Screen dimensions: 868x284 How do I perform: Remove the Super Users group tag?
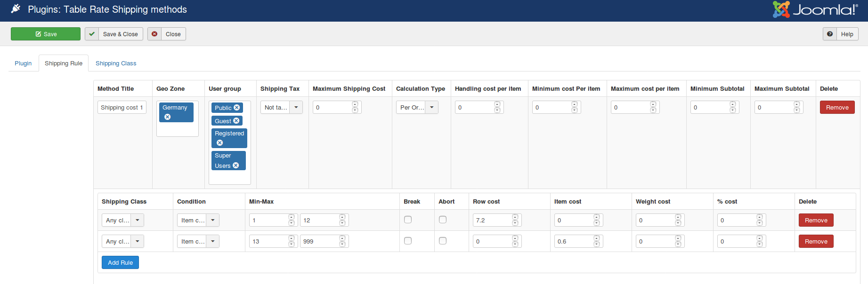pos(236,166)
